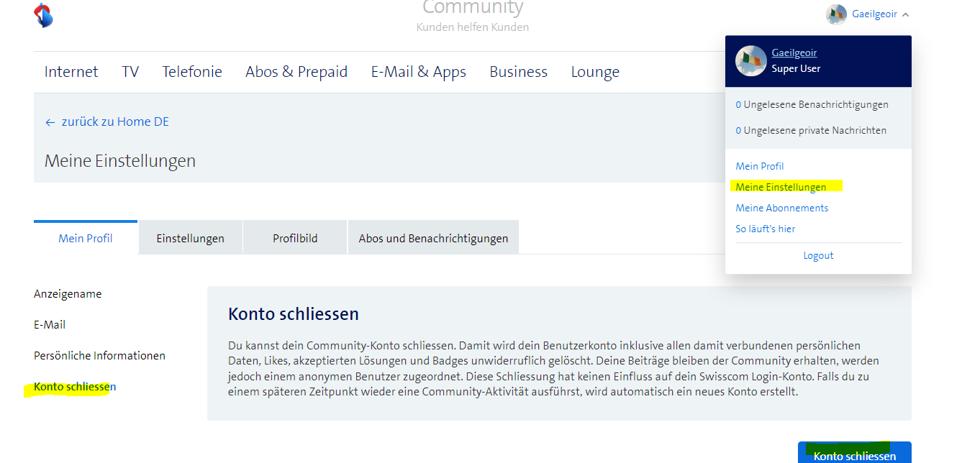Click Logout in the user menu

(x=818, y=255)
